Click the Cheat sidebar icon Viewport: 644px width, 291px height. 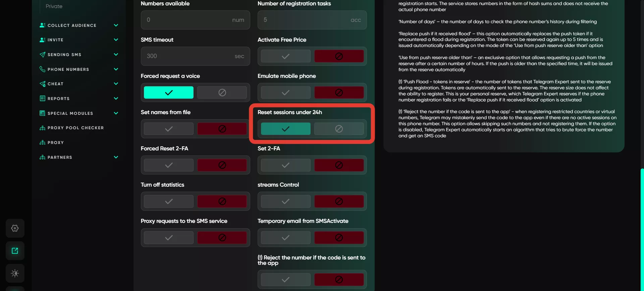point(42,84)
